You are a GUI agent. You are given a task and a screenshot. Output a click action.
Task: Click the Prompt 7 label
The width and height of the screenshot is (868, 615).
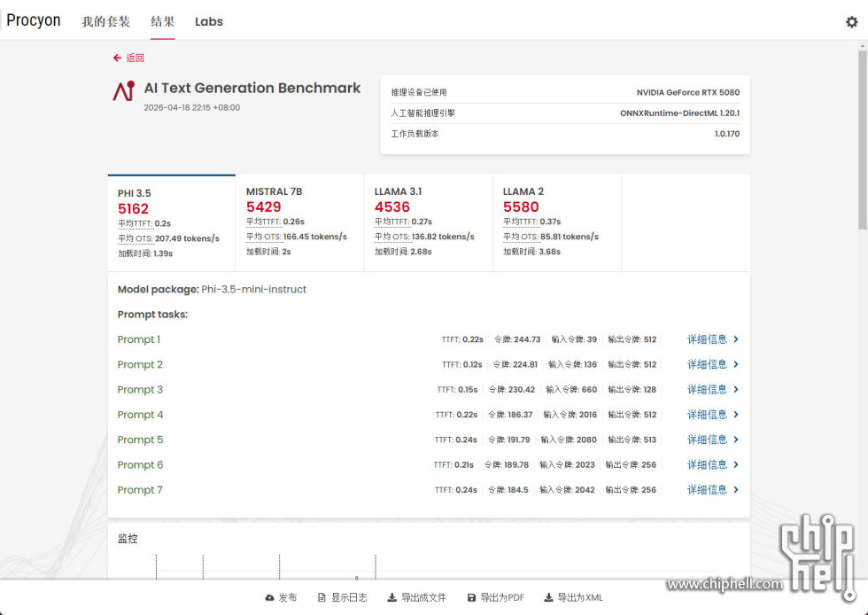click(140, 490)
